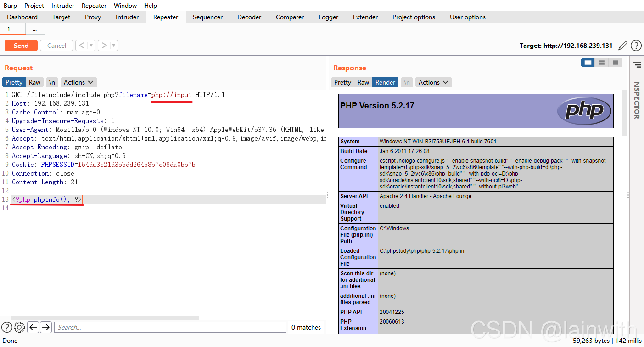Edit the target with pencil icon
This screenshot has width=644, height=347.
pyautogui.click(x=623, y=46)
